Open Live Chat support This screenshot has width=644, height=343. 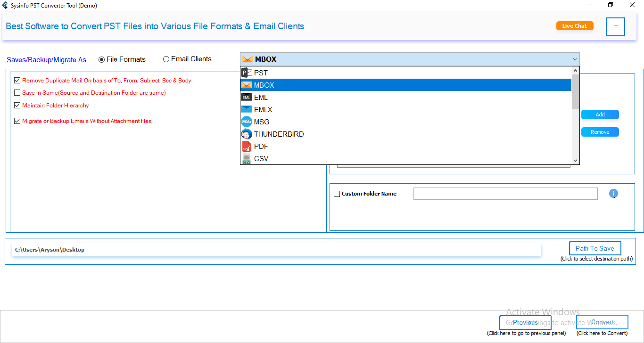pyautogui.click(x=575, y=26)
